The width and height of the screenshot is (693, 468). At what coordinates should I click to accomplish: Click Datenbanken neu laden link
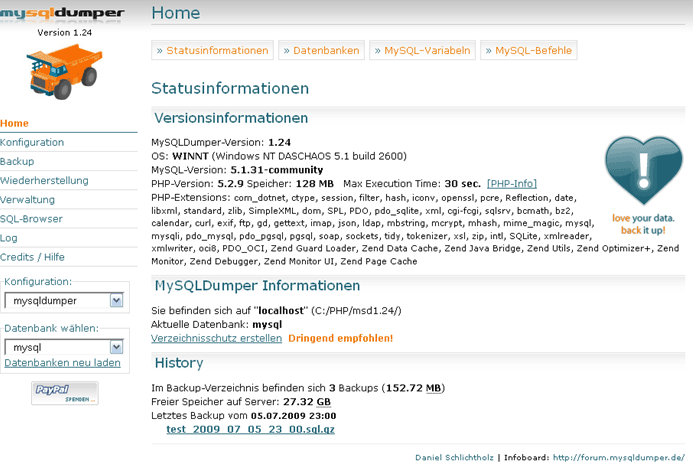click(x=62, y=363)
